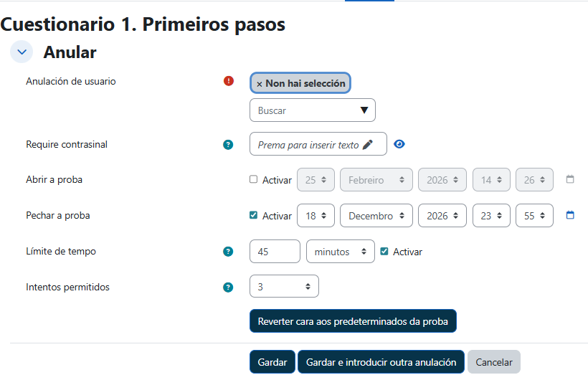This screenshot has width=588, height=380.
Task: Disable the Pechar a proba Activar checkbox
Action: click(253, 215)
